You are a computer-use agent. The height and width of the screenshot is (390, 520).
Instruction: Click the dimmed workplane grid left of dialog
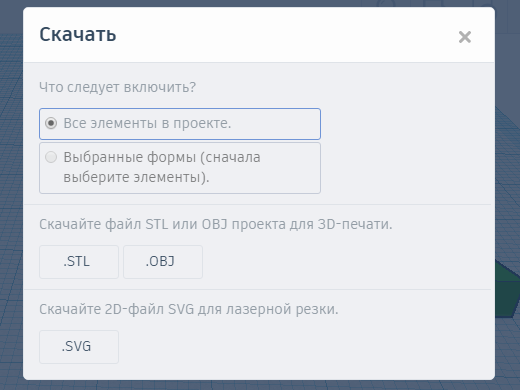tap(11, 200)
